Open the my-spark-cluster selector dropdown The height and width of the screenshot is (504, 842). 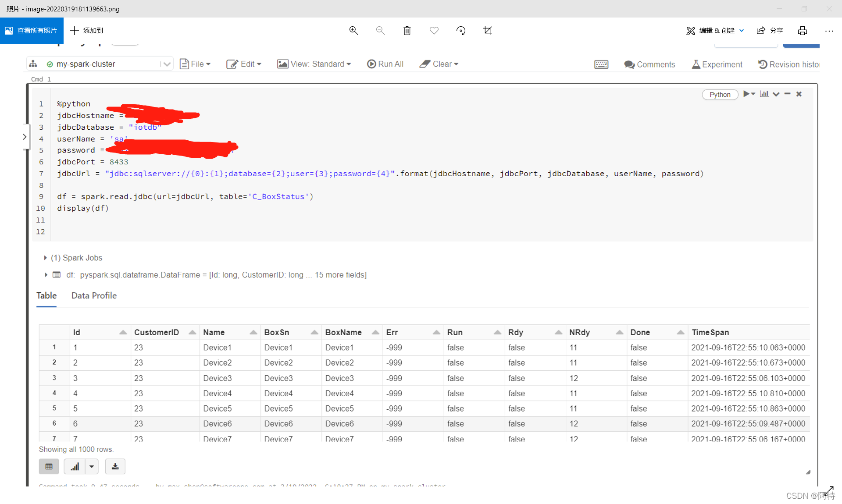tap(167, 64)
